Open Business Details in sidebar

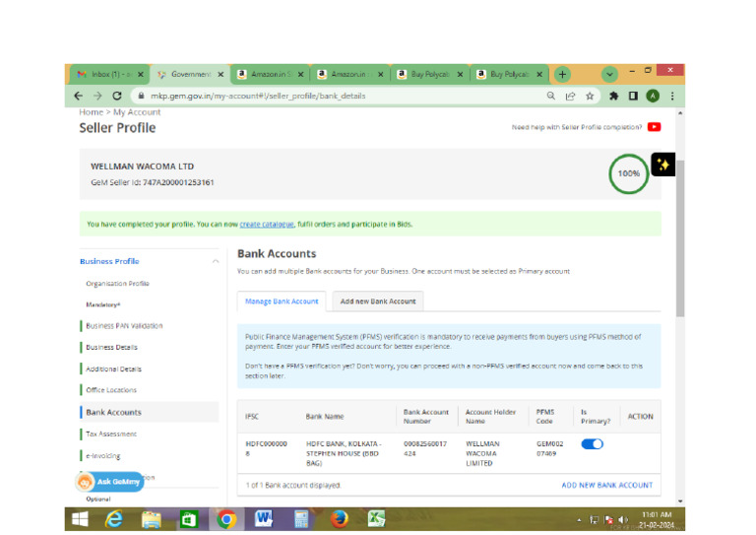111,348
